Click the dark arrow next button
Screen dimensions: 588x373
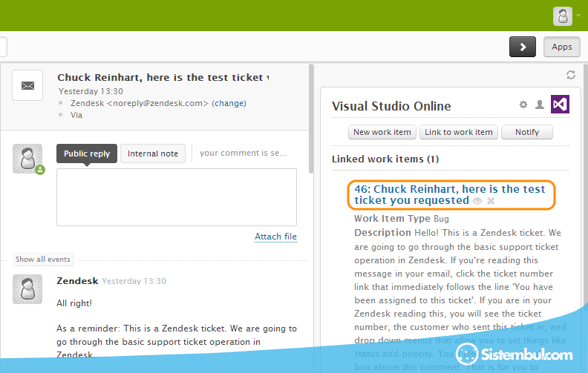pos(523,47)
